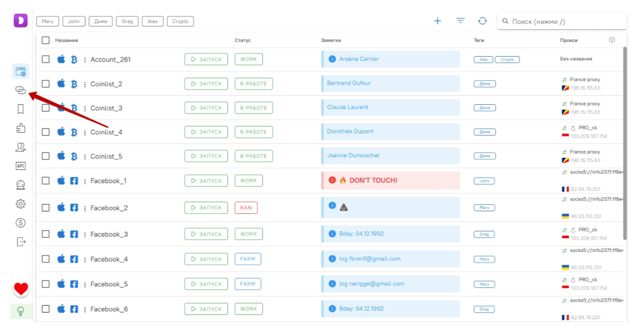The height and width of the screenshot is (333, 644).
Task: Filter by the Crypto tag tab
Action: [x=180, y=22]
